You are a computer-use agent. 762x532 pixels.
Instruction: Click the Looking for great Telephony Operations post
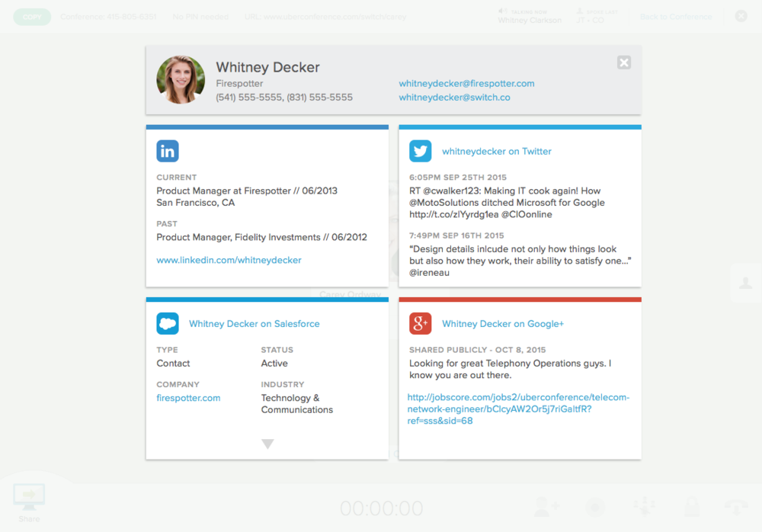click(x=511, y=369)
